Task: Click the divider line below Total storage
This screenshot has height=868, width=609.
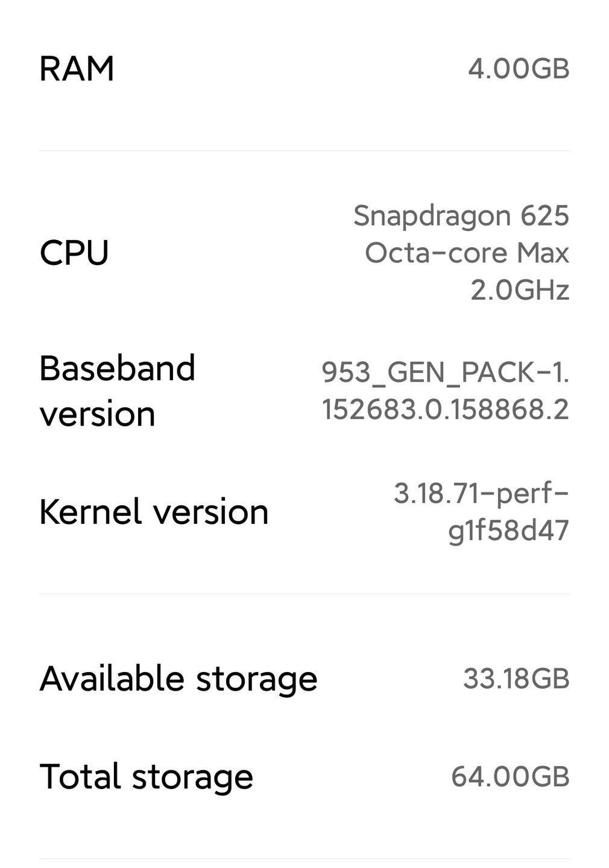Action: tap(304, 858)
